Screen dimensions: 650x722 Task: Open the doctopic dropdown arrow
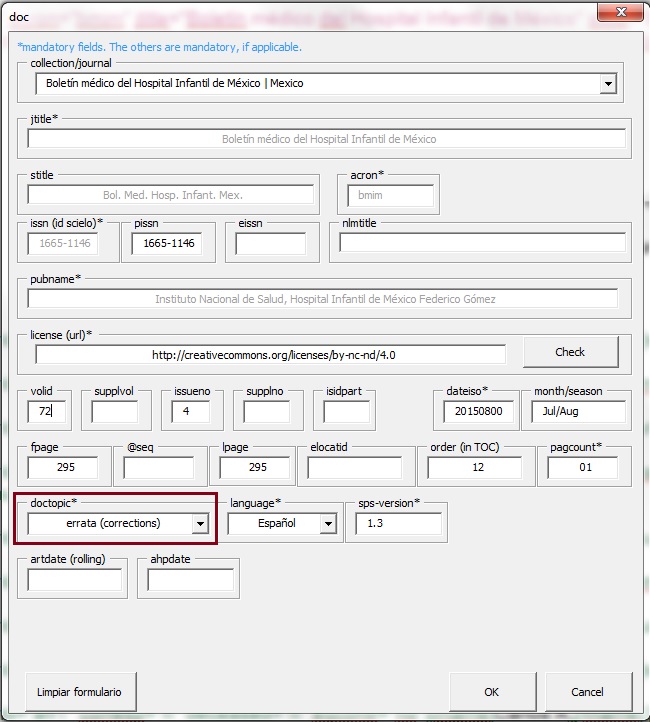click(200, 523)
